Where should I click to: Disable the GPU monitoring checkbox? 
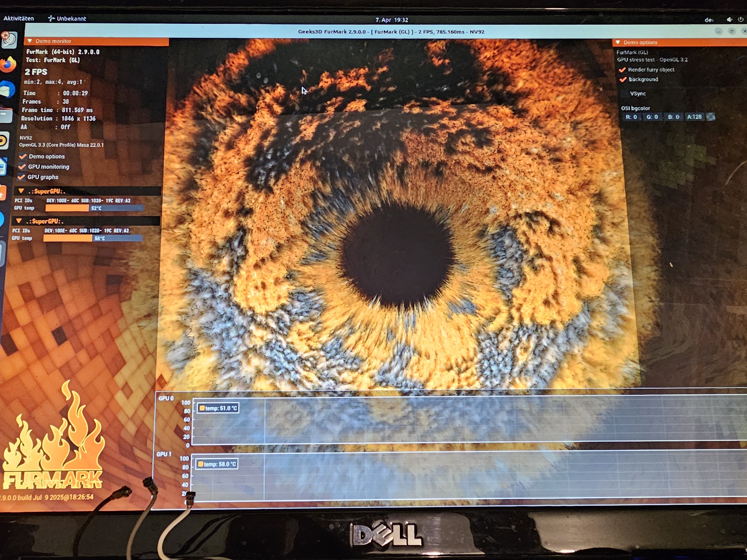pos(22,167)
